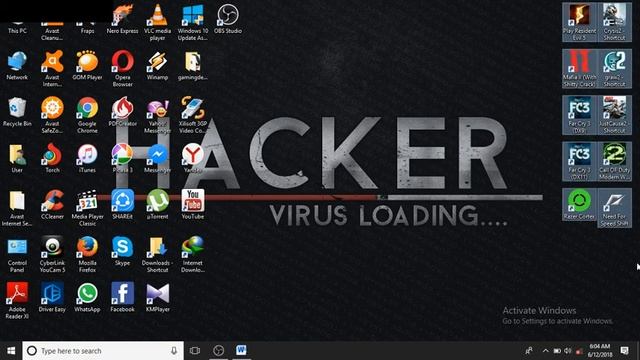Switch to OBS Studio in the taskbar
The height and width of the screenshot is (360, 640).
pyautogui.click(x=219, y=351)
